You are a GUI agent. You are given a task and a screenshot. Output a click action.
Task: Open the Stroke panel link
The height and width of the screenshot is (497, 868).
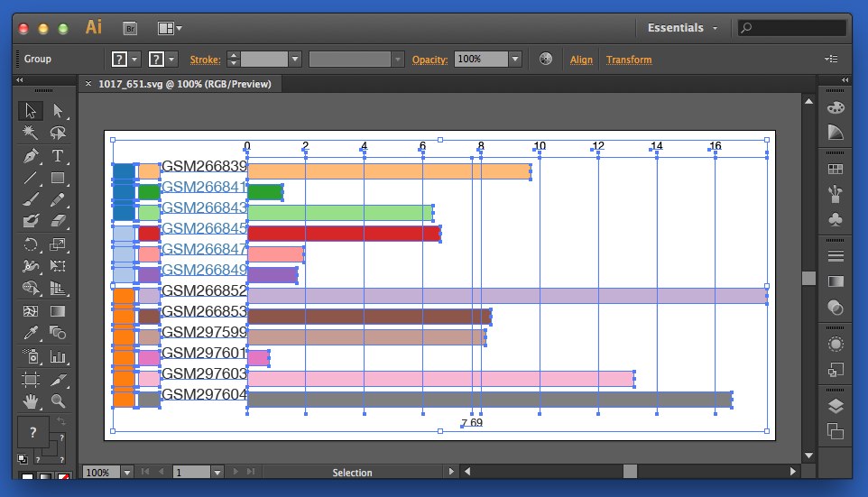[205, 60]
